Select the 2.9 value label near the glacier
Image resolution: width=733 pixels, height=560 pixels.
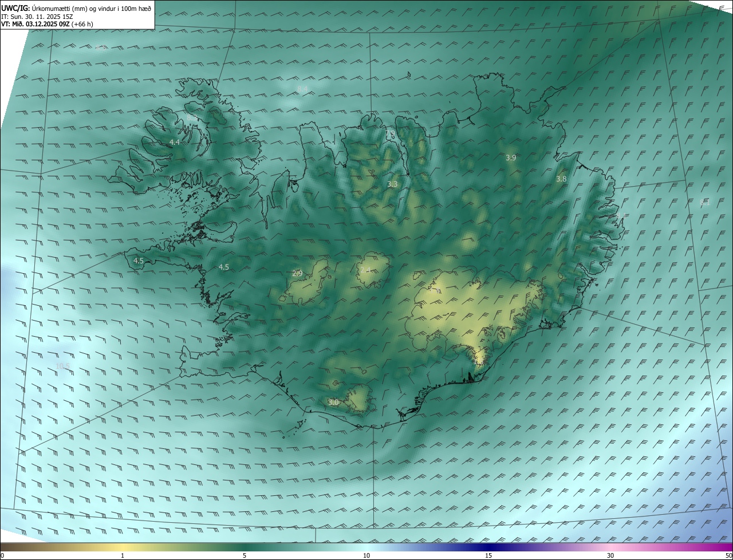[x=297, y=274]
